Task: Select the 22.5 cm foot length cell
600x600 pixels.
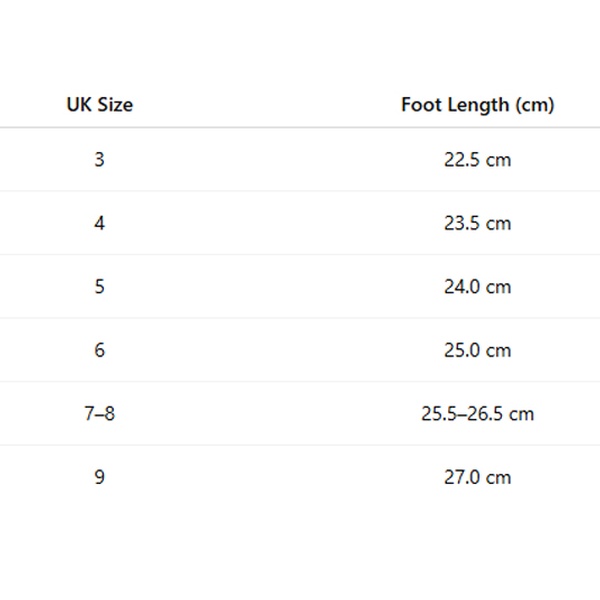Action: click(477, 159)
